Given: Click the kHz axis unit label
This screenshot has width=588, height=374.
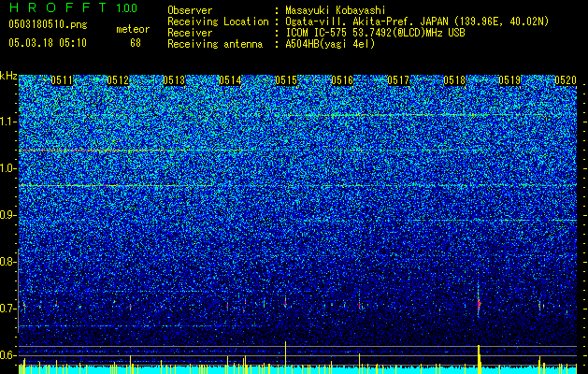Looking at the screenshot, I should pos(8,76).
